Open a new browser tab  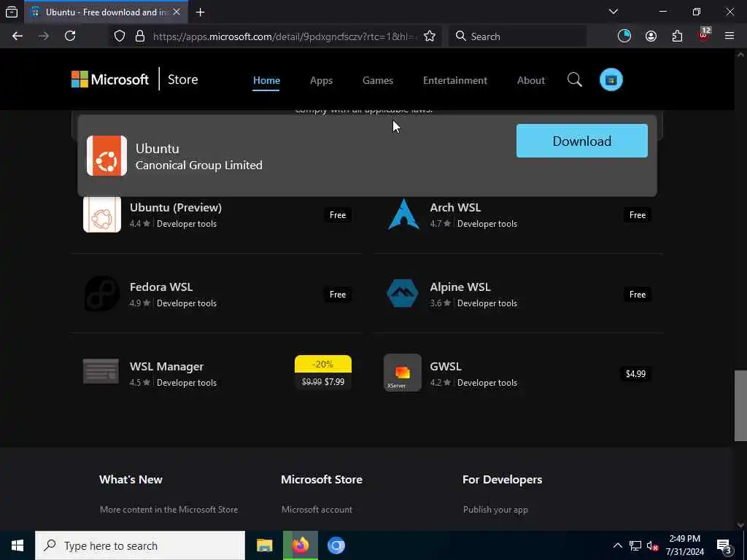pyautogui.click(x=200, y=12)
